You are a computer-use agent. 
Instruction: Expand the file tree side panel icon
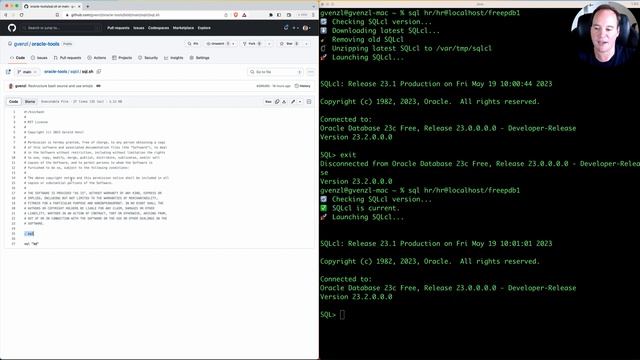[x=8, y=72]
